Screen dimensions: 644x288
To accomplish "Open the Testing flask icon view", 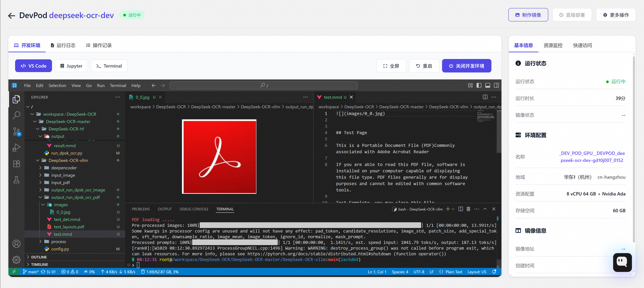I will [x=16, y=180].
